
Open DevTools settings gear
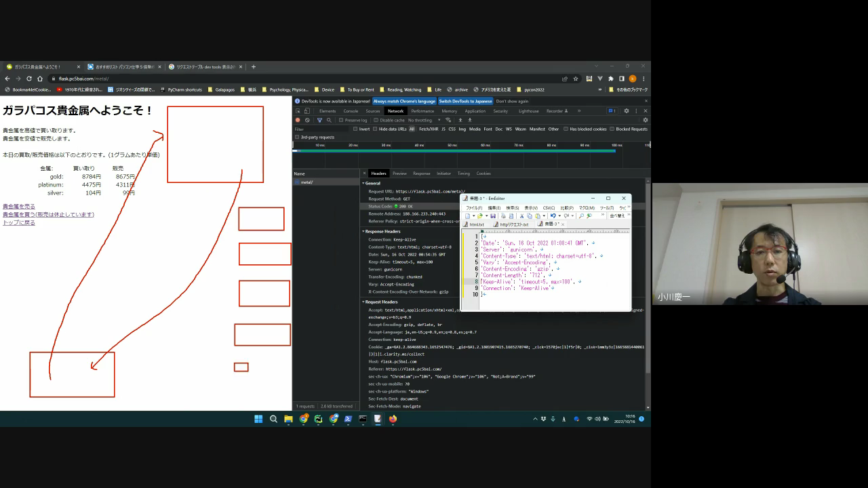pos(626,111)
